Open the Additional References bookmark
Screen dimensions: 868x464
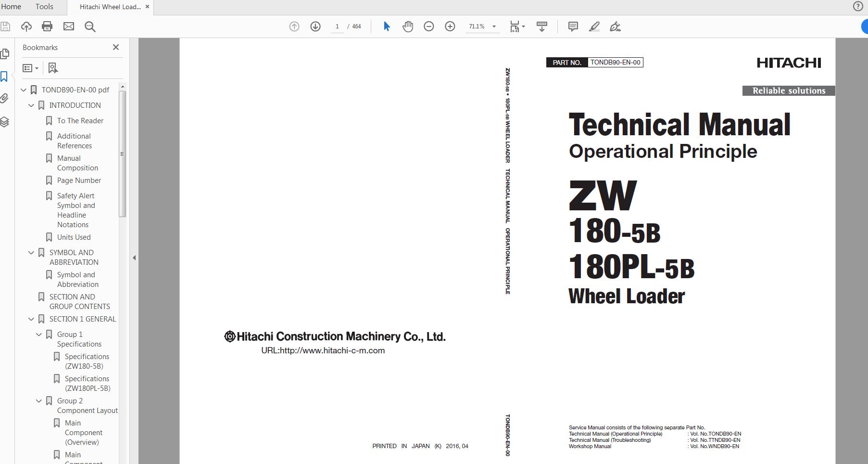click(x=75, y=141)
